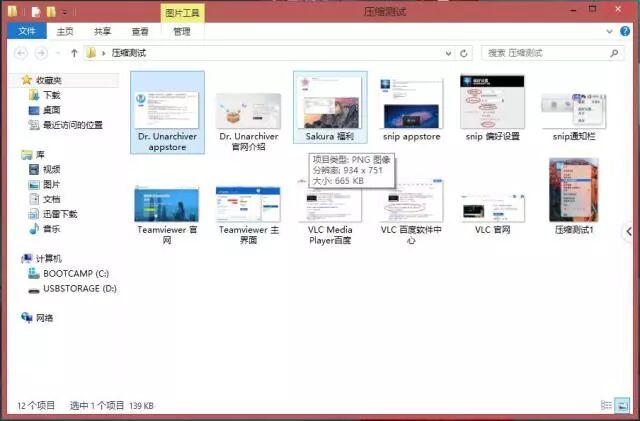Open the 音乐 library
Screen dimensions: 640x421
click(x=51, y=229)
